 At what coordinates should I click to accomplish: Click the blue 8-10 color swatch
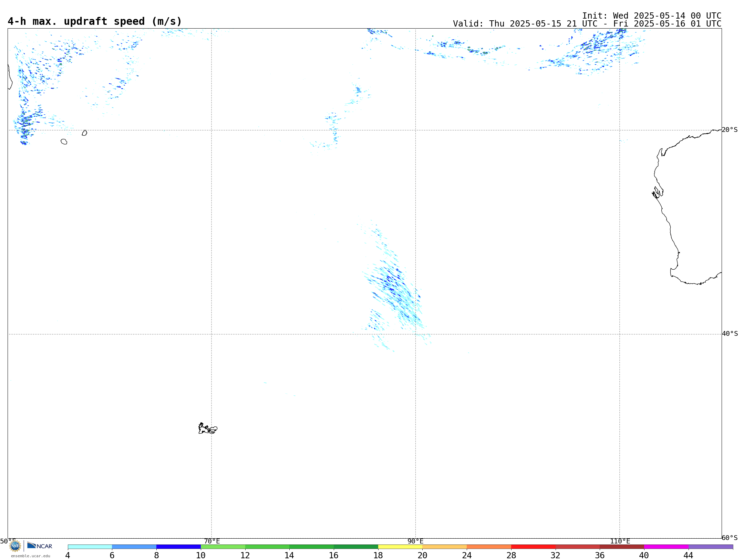(x=178, y=547)
